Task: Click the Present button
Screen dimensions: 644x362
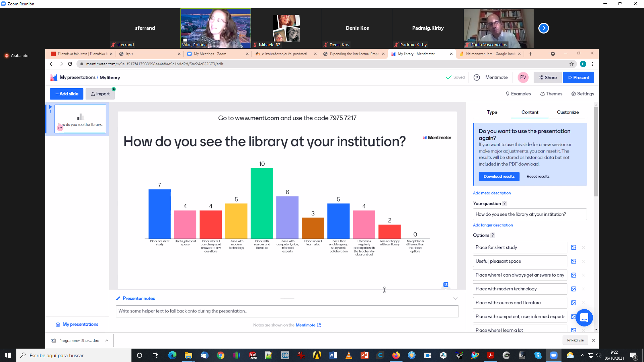Action: [578, 77]
